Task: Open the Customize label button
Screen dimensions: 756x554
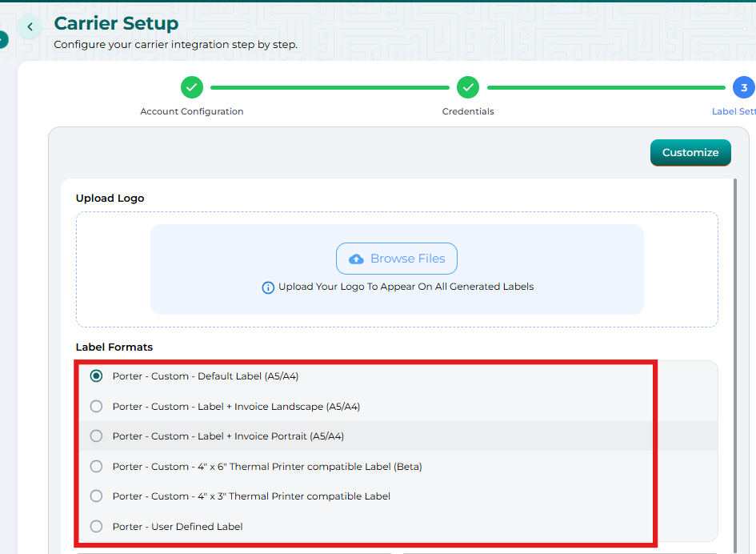Action: pyautogui.click(x=690, y=152)
